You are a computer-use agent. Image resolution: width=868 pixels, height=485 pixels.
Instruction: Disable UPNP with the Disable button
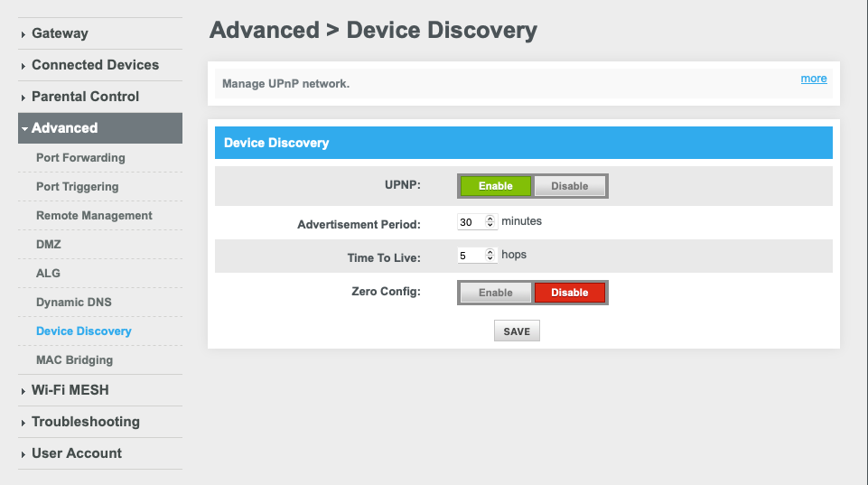pos(569,186)
